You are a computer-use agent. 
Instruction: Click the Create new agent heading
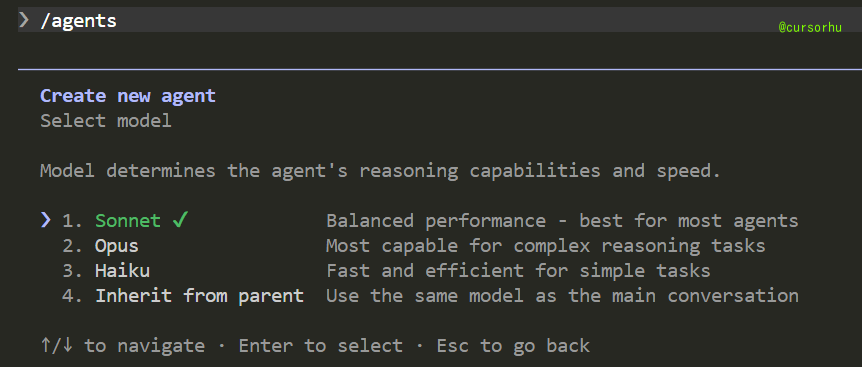pyautogui.click(x=128, y=96)
